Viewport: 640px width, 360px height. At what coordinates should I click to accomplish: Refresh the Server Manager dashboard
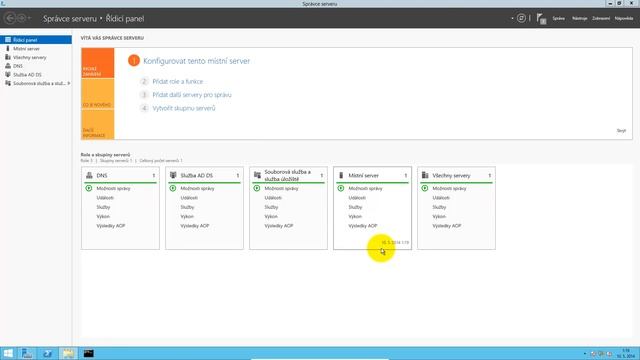[521, 18]
